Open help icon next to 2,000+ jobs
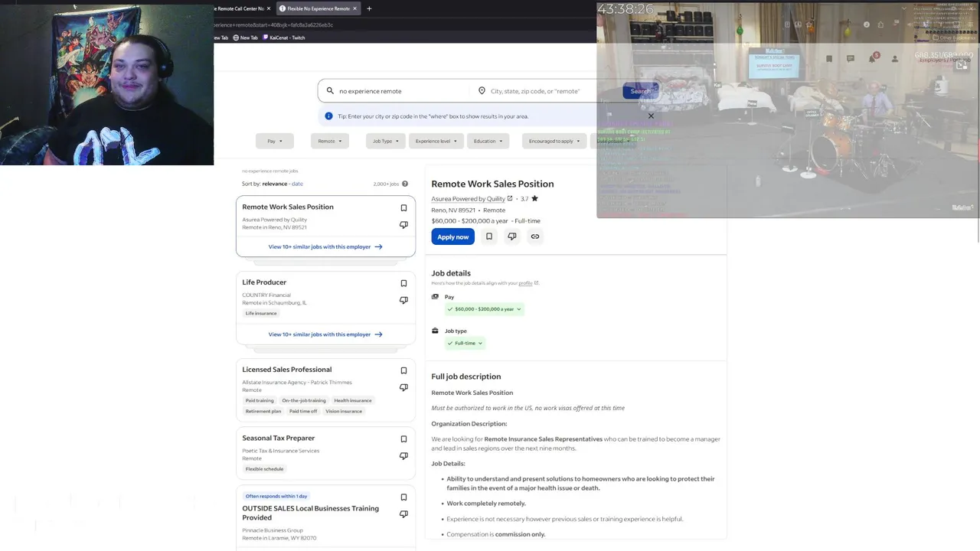980x551 pixels. [405, 184]
